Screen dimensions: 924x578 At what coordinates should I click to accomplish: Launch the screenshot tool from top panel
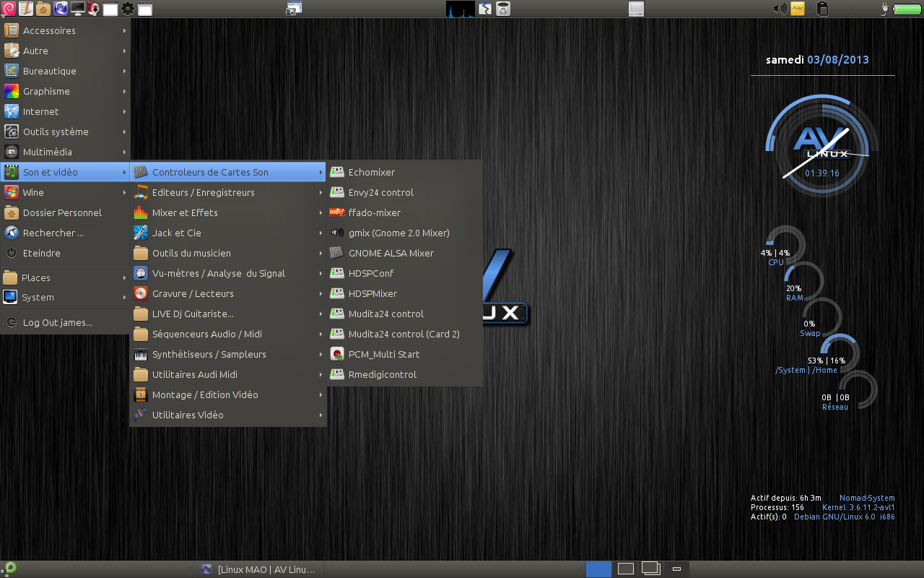tap(294, 9)
